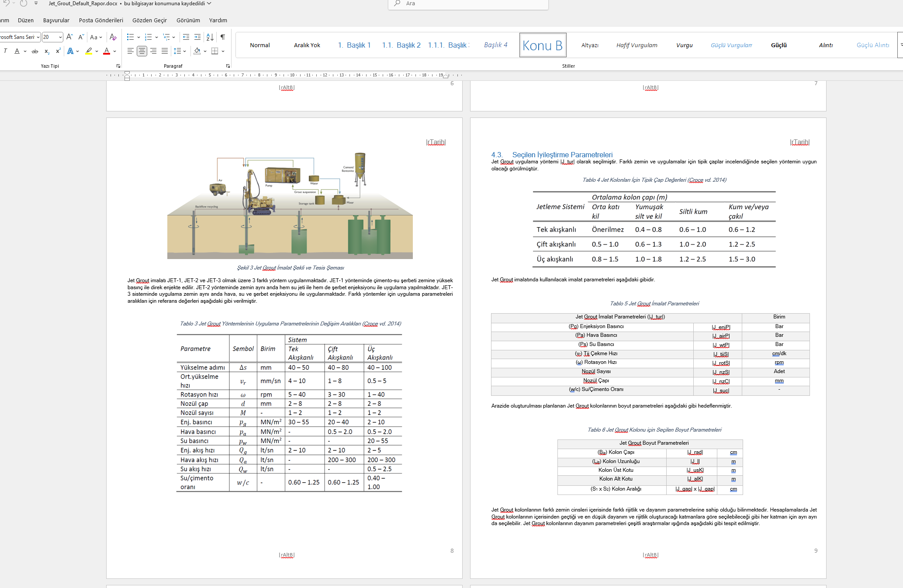Click the Sort A-Z icon
Image resolution: width=903 pixels, height=588 pixels.
click(210, 37)
